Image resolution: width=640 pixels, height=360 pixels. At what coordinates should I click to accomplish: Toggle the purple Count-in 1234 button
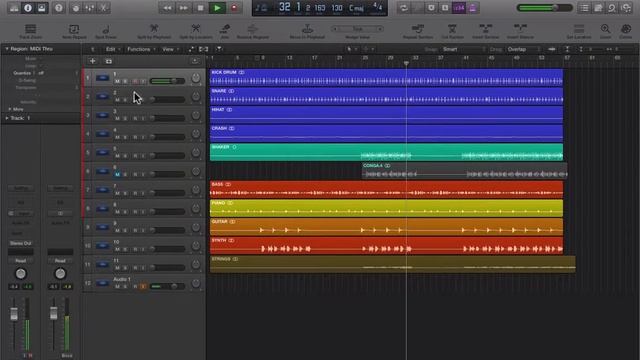(459, 8)
